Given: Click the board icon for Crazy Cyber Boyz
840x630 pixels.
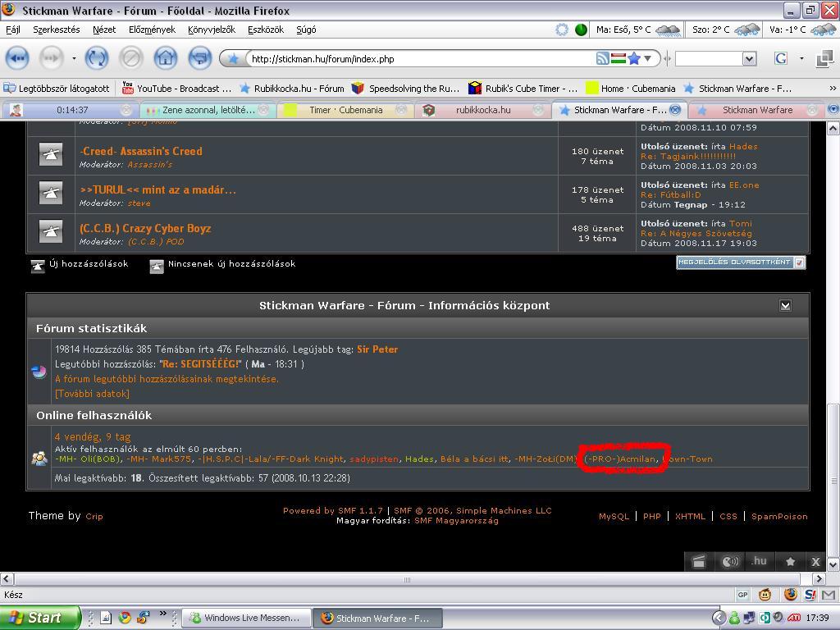Looking at the screenshot, I should click(x=51, y=232).
